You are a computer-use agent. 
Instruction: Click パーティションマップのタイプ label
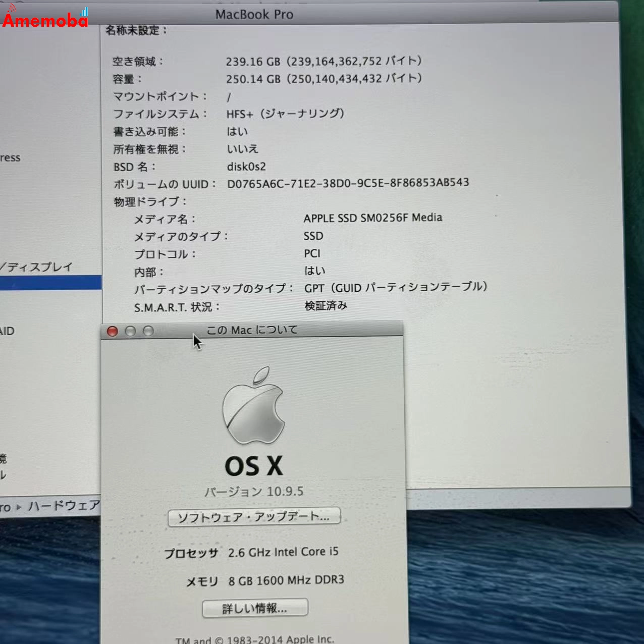(x=214, y=289)
